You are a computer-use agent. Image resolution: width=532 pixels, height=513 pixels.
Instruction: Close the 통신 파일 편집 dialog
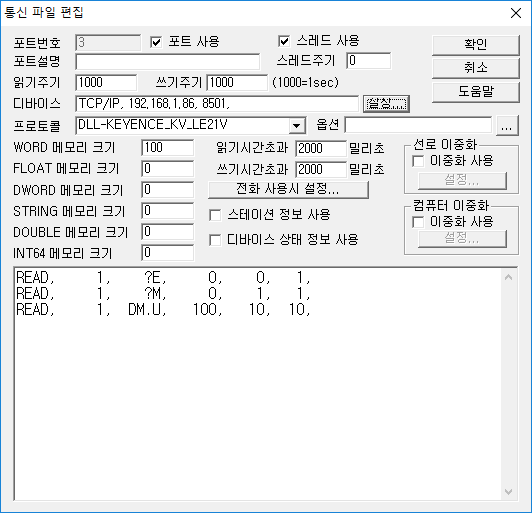coord(516,13)
